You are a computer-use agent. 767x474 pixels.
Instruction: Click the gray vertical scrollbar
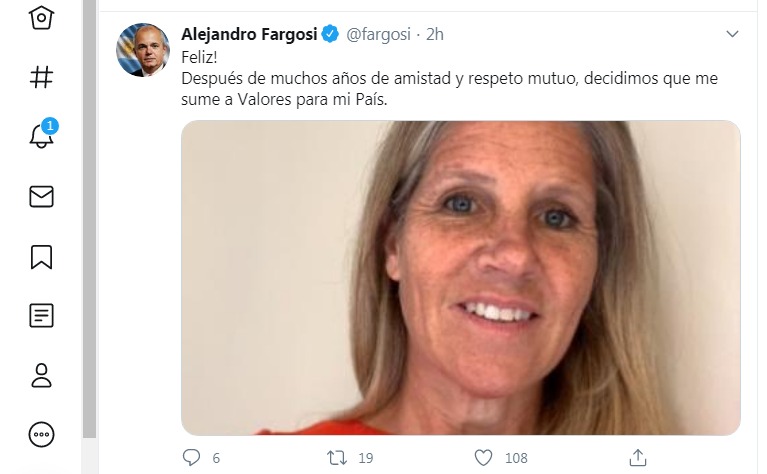coord(89,219)
